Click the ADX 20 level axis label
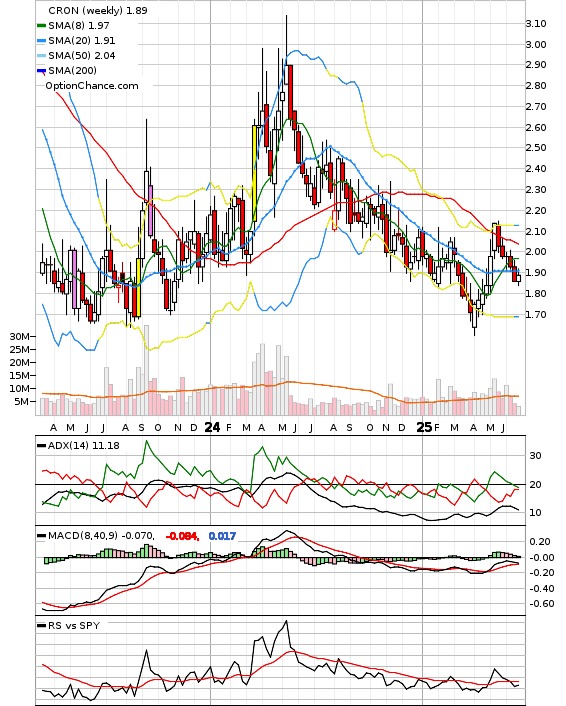This screenshot has height=706, width=566. (x=535, y=484)
